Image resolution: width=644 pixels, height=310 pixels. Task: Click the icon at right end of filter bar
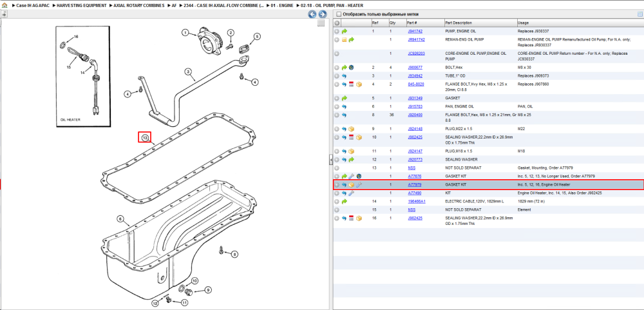(639, 14)
